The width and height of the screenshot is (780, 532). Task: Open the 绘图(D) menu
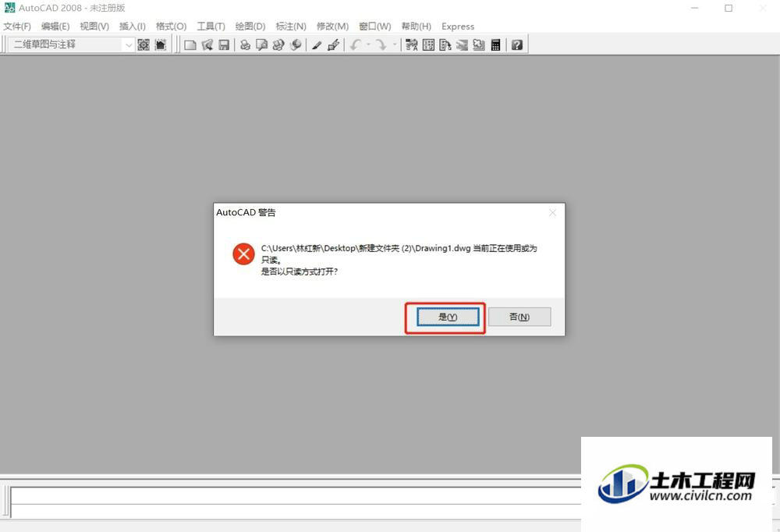[250, 27]
